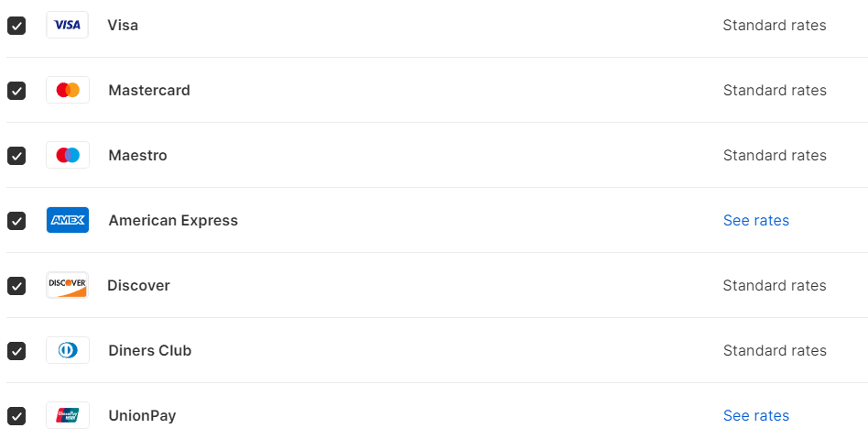Click the UnionPay logo icon
The image size is (868, 439).
click(68, 415)
